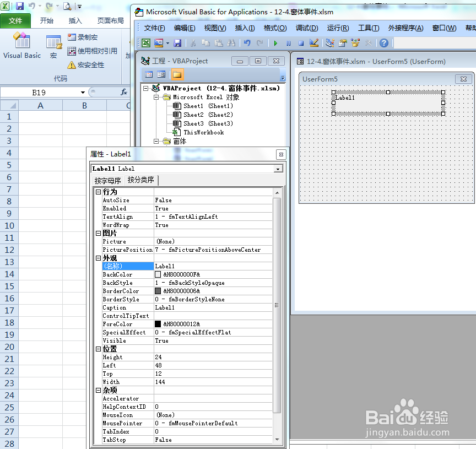Image resolution: width=476 pixels, height=449 pixels.
Task: Click the blue Help question mark icon
Action: point(384,43)
